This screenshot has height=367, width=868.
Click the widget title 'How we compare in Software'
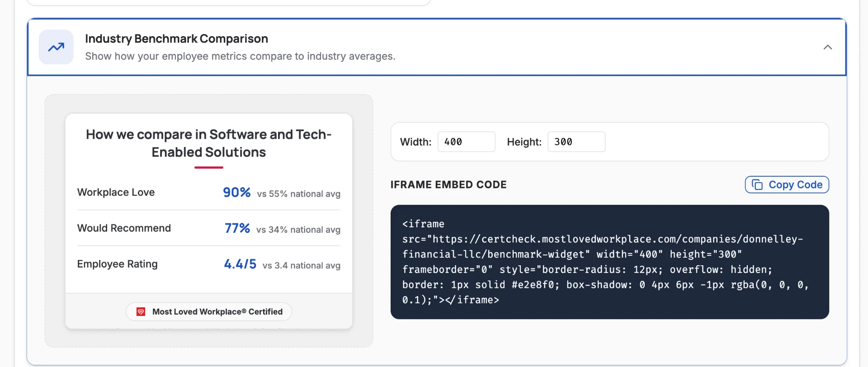(208, 143)
